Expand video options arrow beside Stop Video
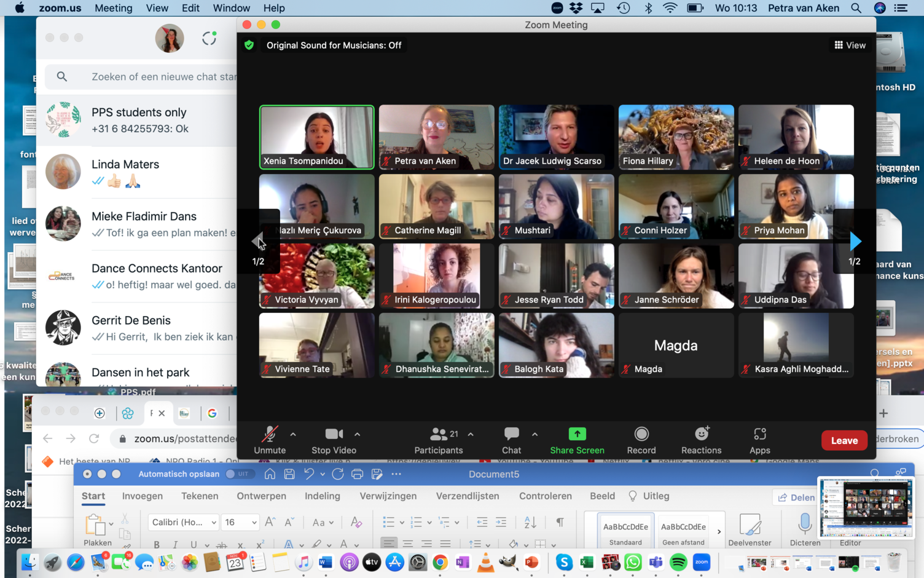This screenshot has width=924, height=578. pyautogui.click(x=357, y=434)
